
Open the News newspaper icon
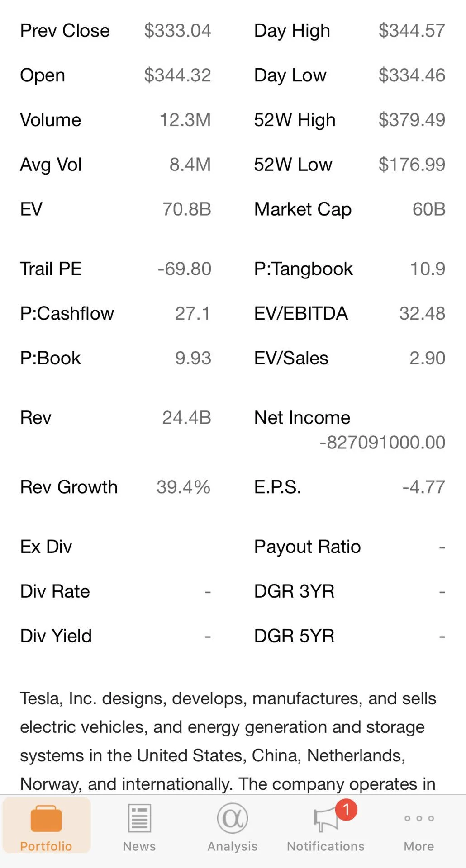139,818
